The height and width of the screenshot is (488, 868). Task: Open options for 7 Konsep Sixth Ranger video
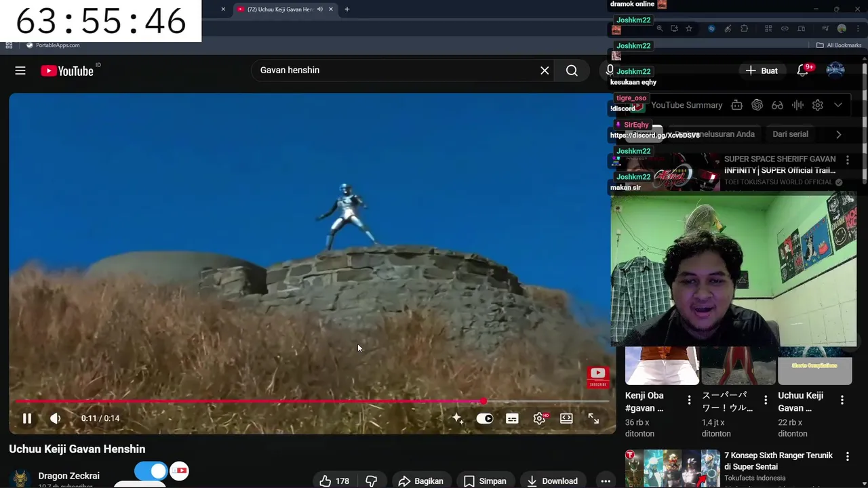point(847,457)
